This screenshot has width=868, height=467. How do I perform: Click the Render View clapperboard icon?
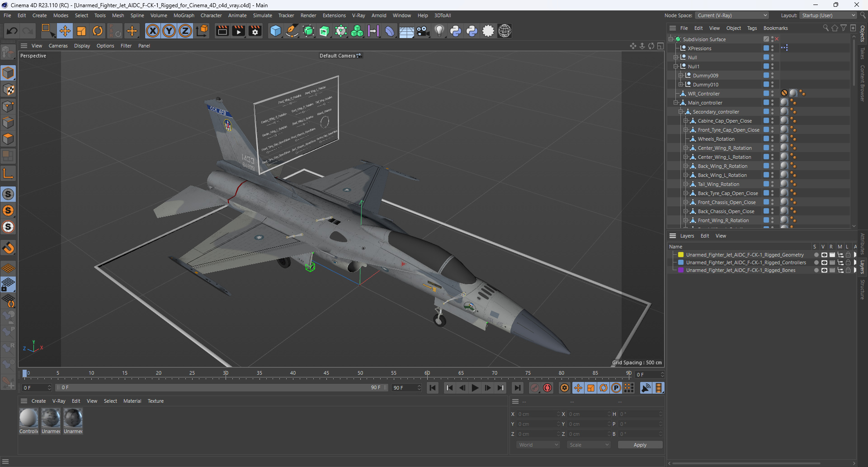tap(222, 31)
